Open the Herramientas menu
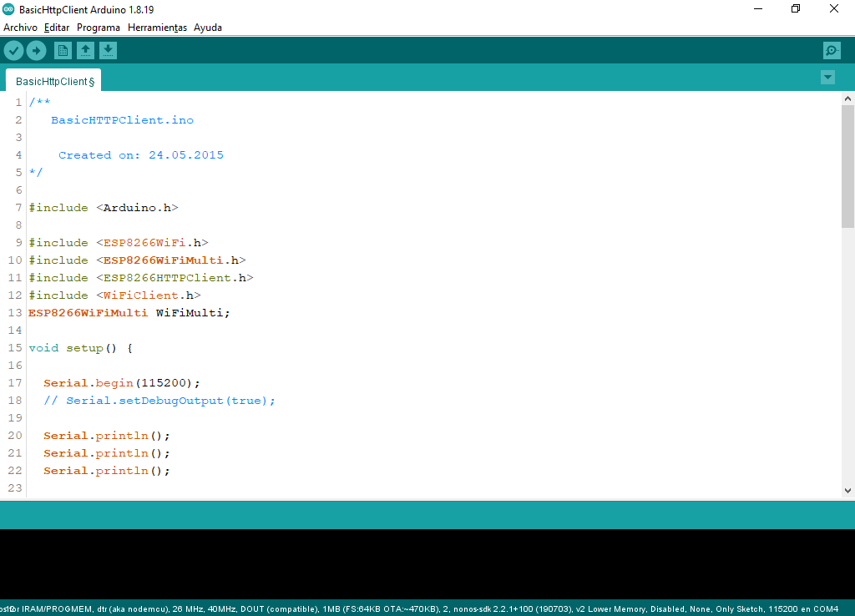 pos(157,28)
